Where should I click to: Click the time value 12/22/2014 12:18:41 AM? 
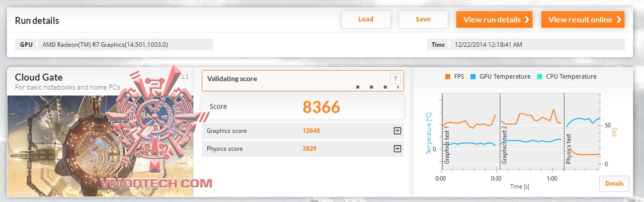coord(488,44)
